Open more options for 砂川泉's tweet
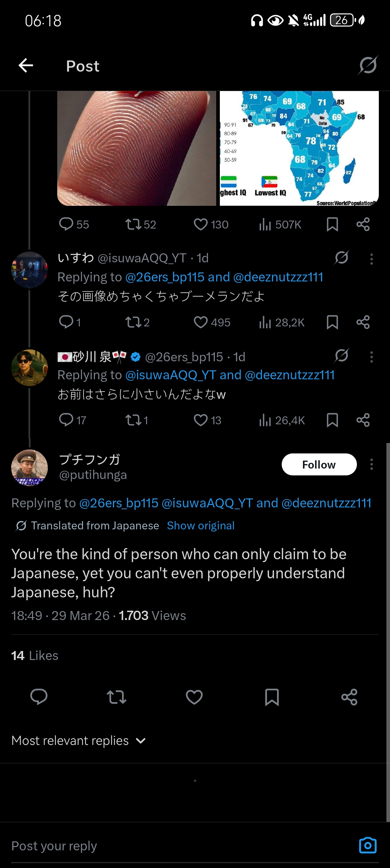390x868 pixels. 372,357
